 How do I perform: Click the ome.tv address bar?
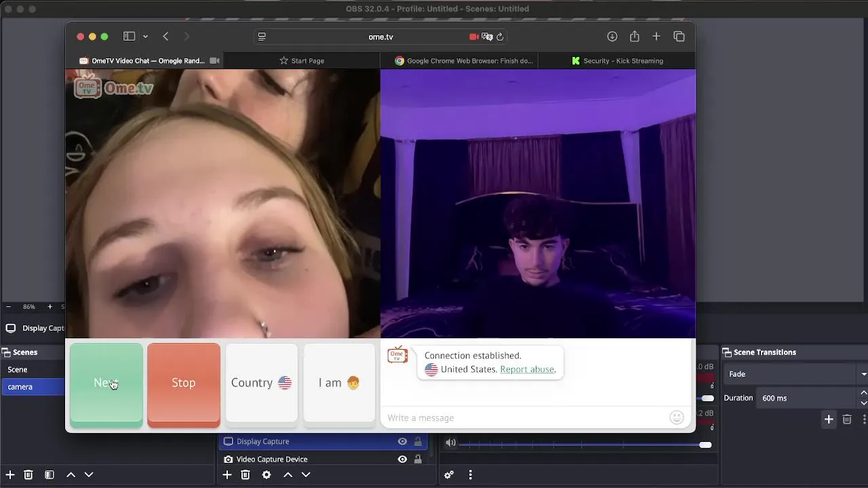tap(380, 37)
